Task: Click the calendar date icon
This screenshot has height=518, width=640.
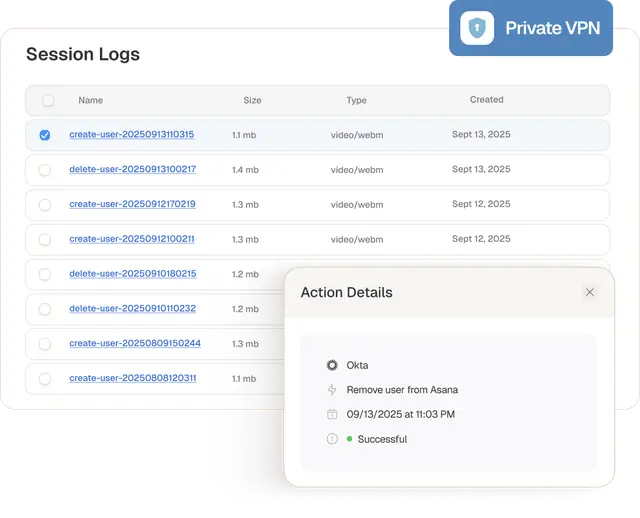Action: pos(332,414)
